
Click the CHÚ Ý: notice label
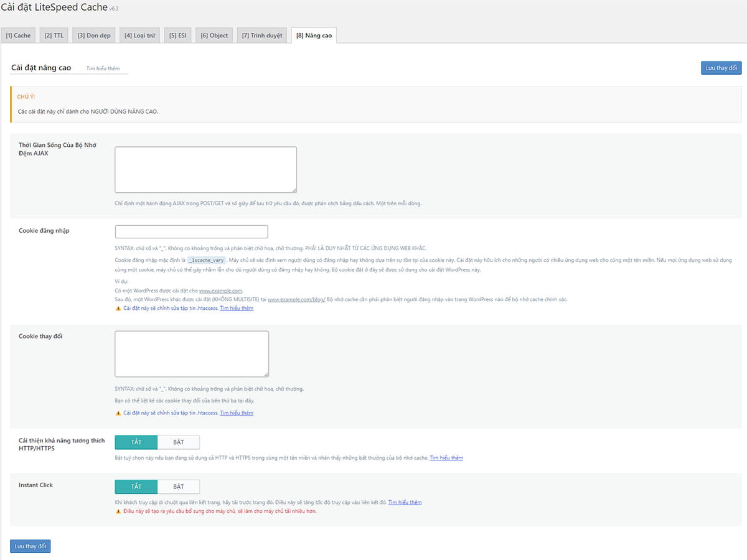tap(26, 97)
